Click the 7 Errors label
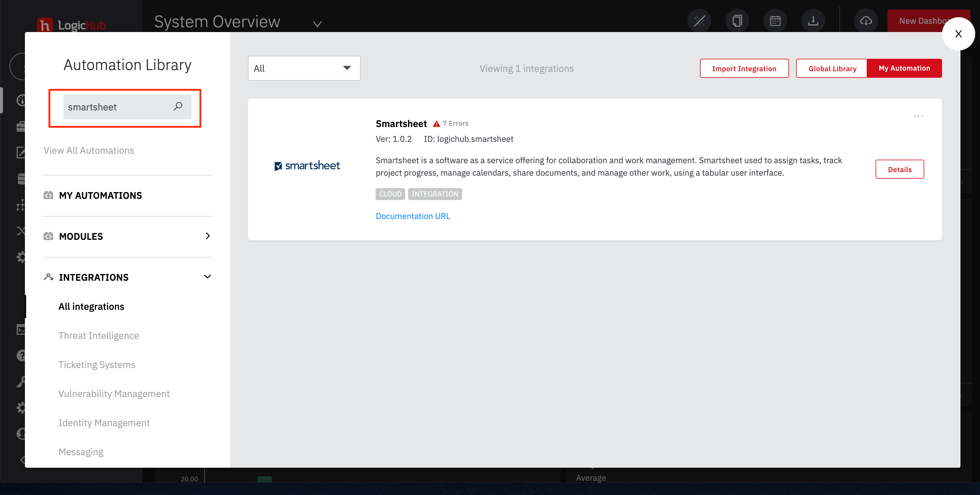 click(x=455, y=123)
